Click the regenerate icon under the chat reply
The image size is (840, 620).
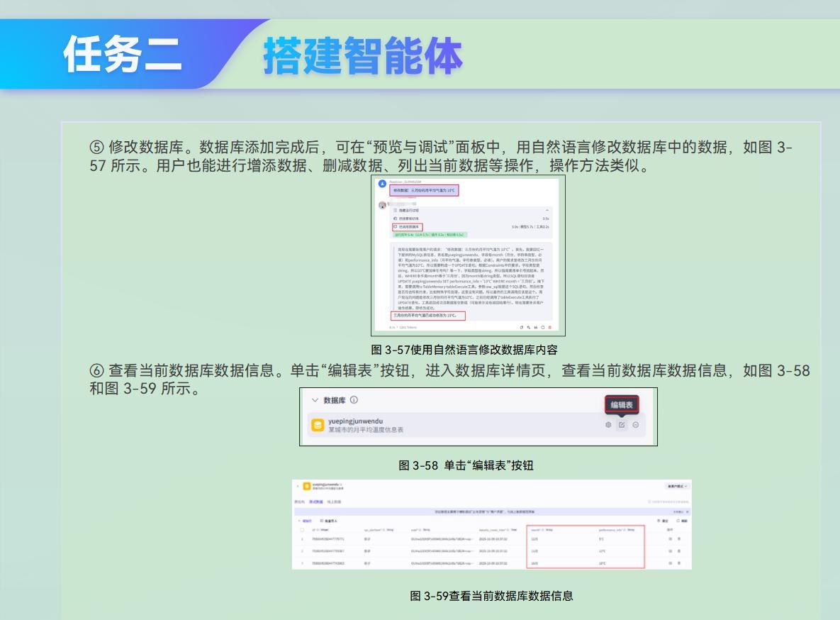click(x=543, y=327)
